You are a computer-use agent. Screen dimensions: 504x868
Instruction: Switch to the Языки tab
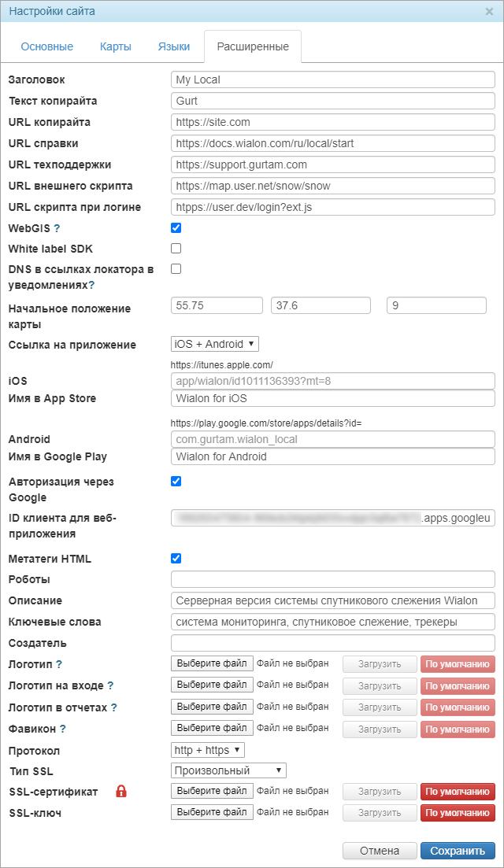click(x=174, y=46)
